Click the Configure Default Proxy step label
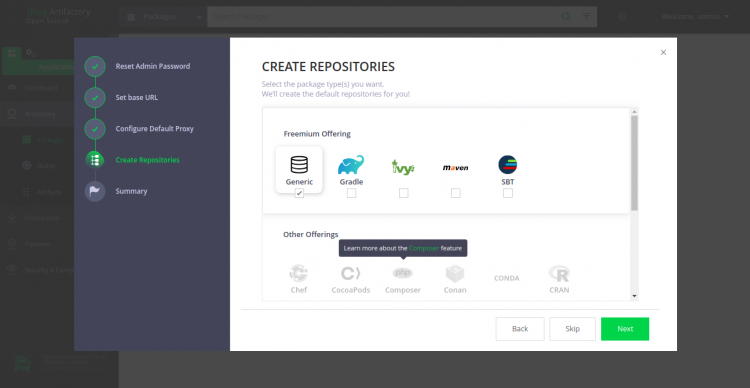750x388 pixels. (154, 129)
